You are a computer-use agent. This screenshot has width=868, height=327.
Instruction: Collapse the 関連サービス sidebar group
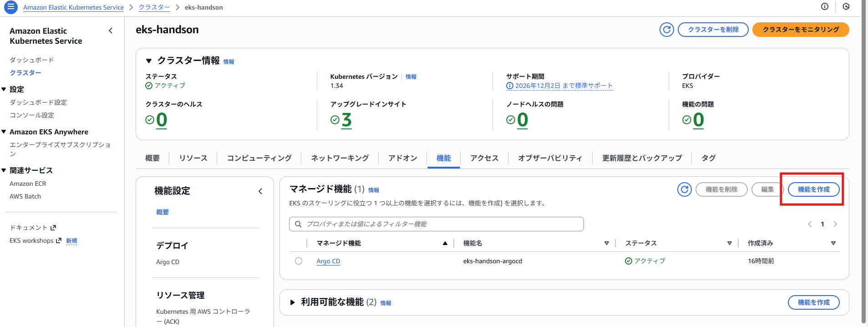click(4, 170)
